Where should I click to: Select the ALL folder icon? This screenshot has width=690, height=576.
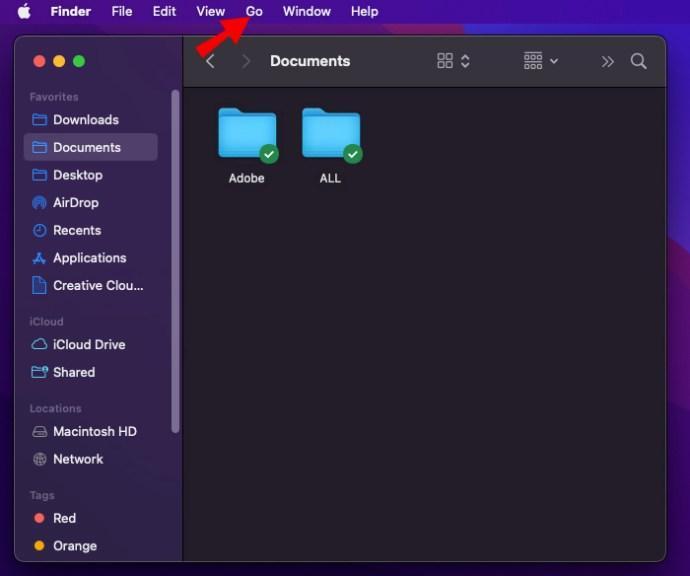331,135
